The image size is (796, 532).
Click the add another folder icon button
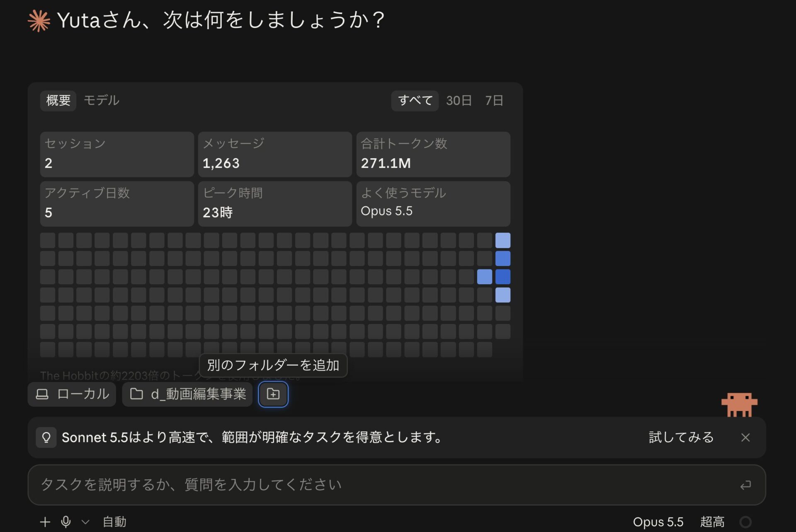point(273,394)
